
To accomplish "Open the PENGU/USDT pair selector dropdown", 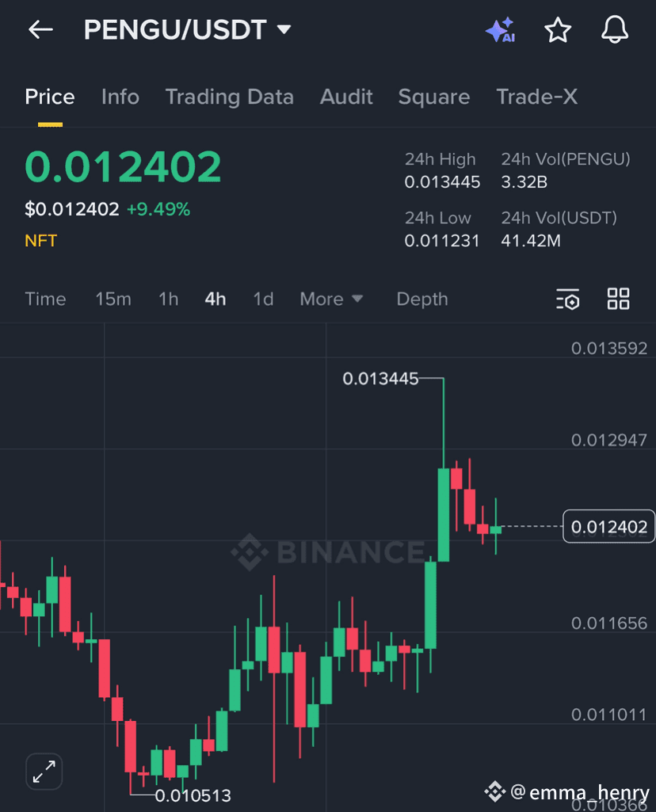I will click(x=188, y=29).
